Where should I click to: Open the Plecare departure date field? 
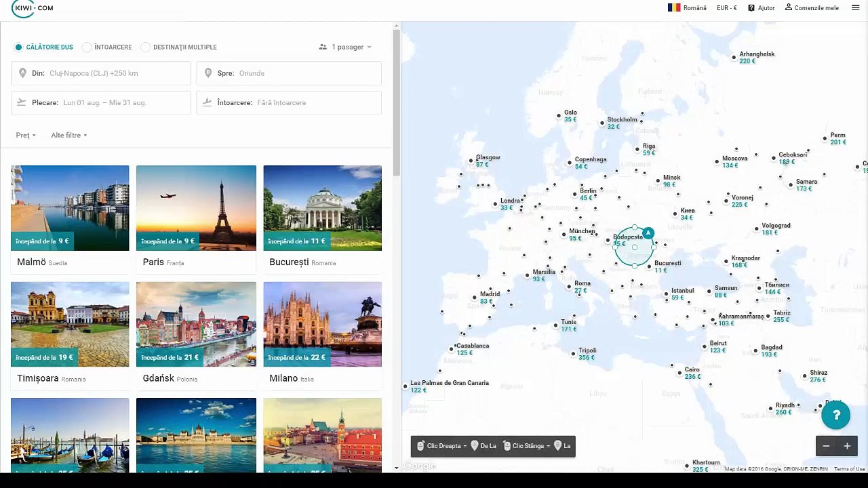(101, 103)
